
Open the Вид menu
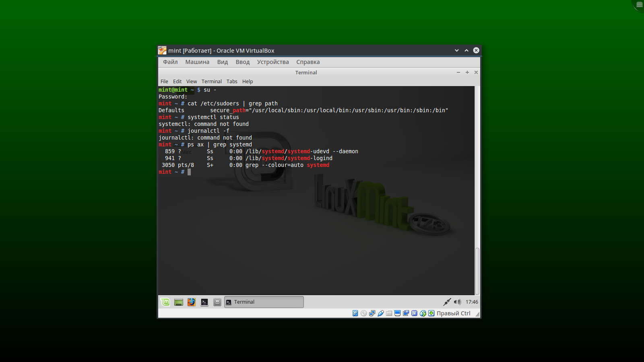[x=223, y=62]
